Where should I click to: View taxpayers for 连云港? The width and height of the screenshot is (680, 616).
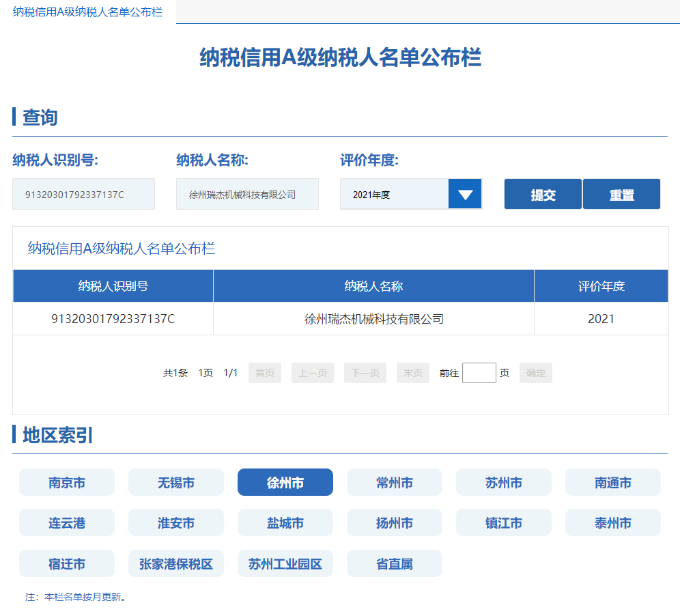pyautogui.click(x=66, y=522)
